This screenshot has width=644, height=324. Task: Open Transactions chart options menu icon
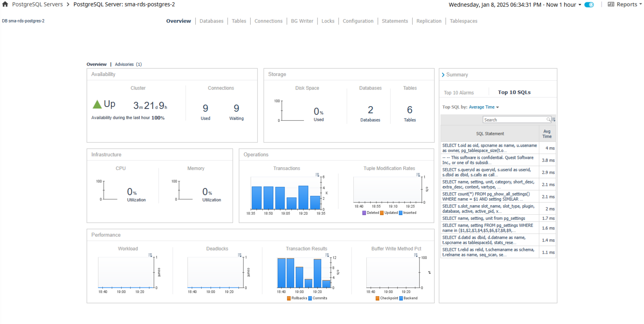pos(317,175)
